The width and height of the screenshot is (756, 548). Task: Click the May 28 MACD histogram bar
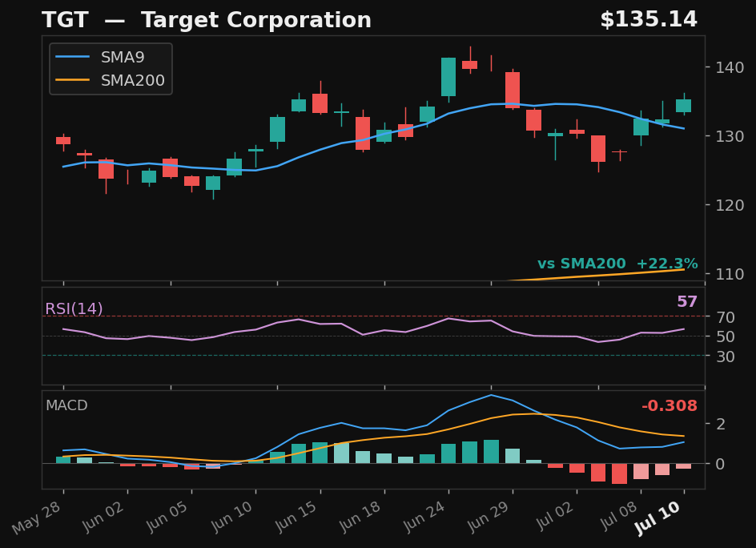63,460
